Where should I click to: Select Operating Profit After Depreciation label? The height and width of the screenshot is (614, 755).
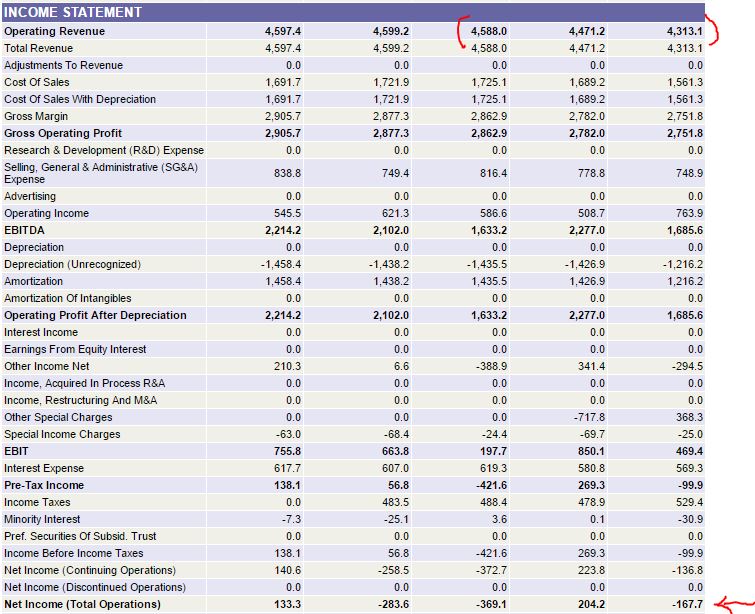[x=95, y=315]
